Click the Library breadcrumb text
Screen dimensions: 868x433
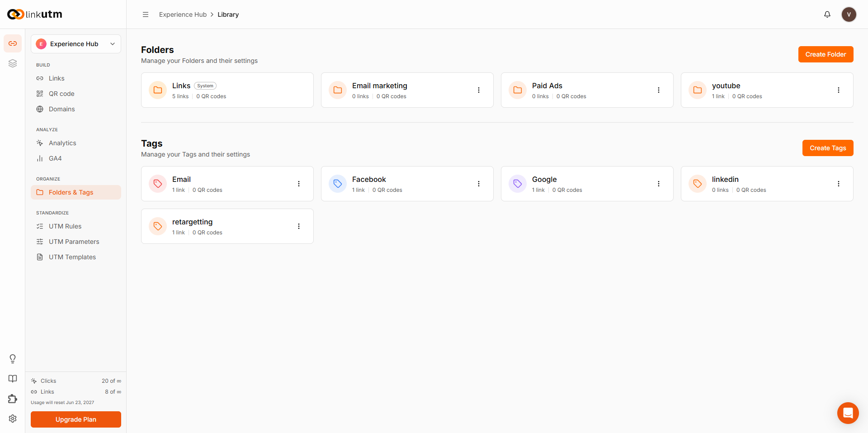pos(228,14)
